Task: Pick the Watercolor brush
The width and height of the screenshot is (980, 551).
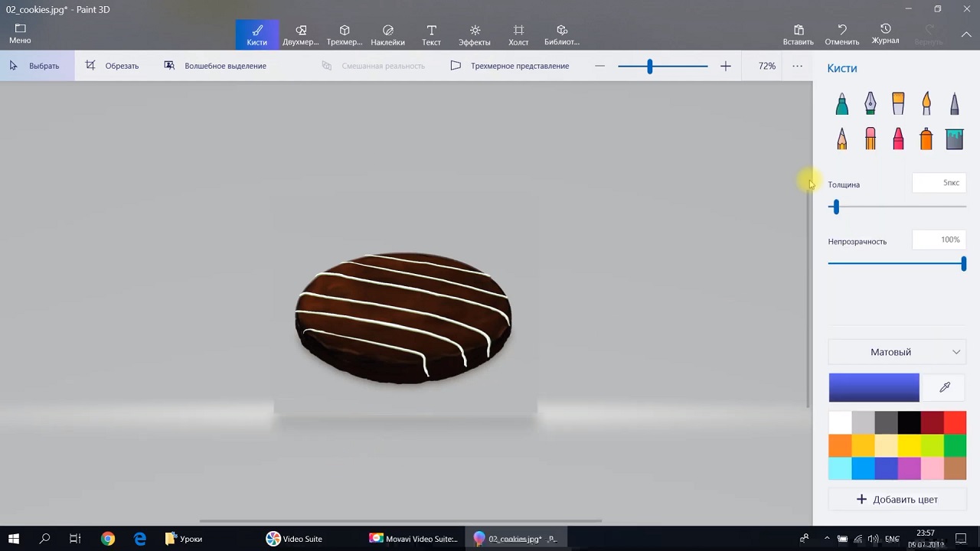Action: [x=926, y=103]
